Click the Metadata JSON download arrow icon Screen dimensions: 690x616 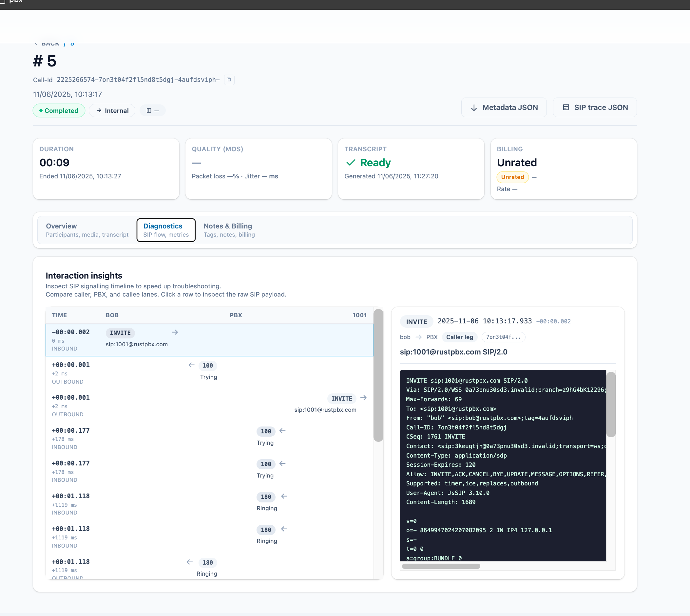tap(474, 108)
